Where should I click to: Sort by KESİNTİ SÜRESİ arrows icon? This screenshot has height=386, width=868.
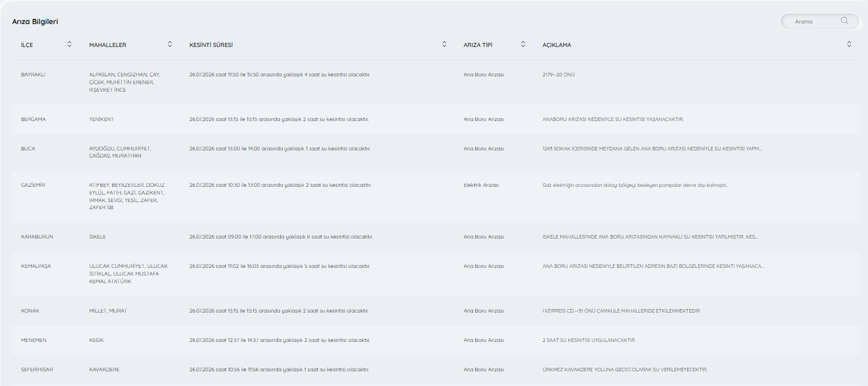444,44
